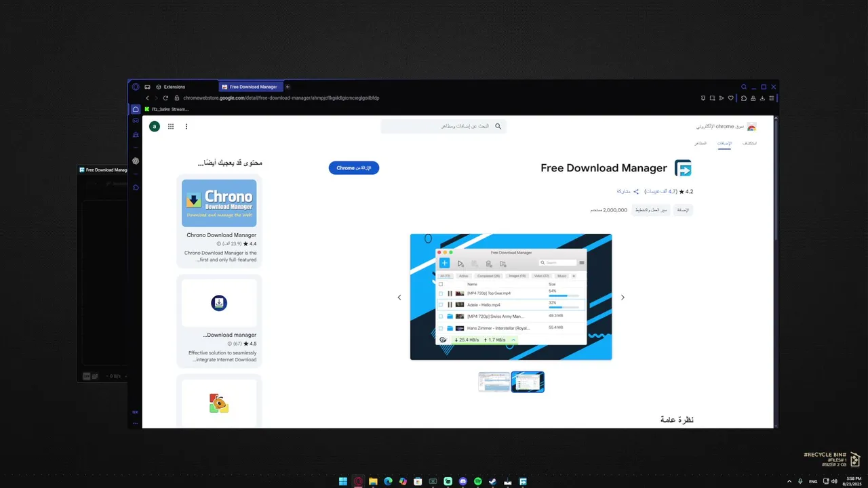Open the iTz_3a9m Stream bookmark
This screenshot has width=868, height=488.
[x=166, y=109]
